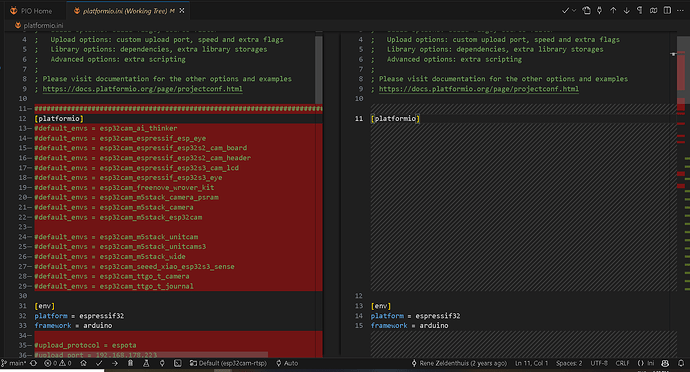Viewport: 690px width, 372px height.
Task: Click the platformio.ini breadcrumb
Action: tap(39, 26)
